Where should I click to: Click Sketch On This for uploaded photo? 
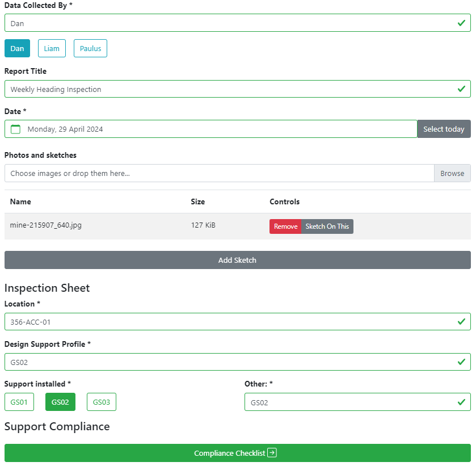pyautogui.click(x=327, y=226)
